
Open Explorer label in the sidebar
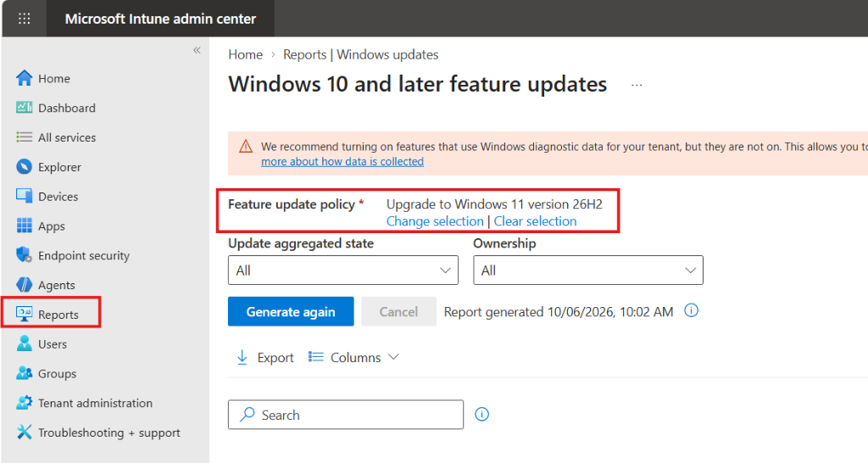(59, 167)
